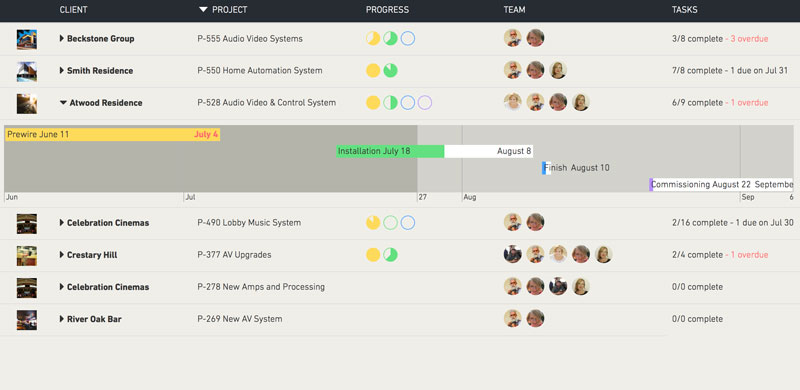Open project P-490 Lobby Music System
This screenshot has width=800, height=390.
[249, 223]
